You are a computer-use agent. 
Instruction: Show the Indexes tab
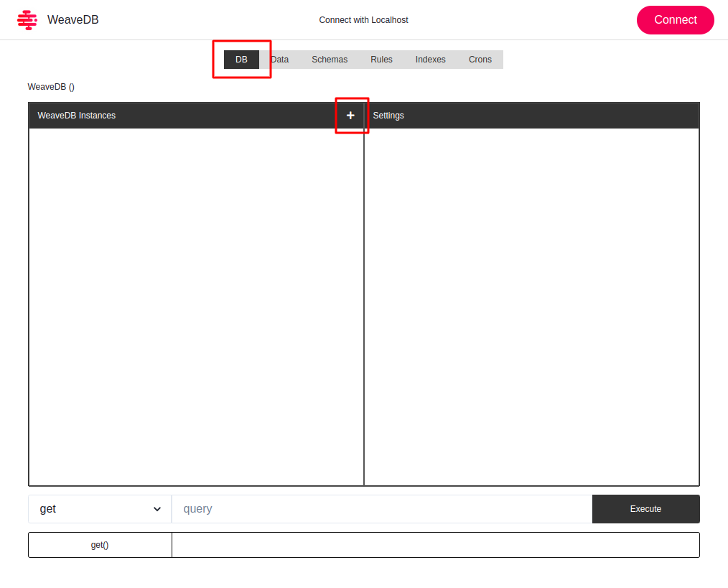(x=430, y=60)
